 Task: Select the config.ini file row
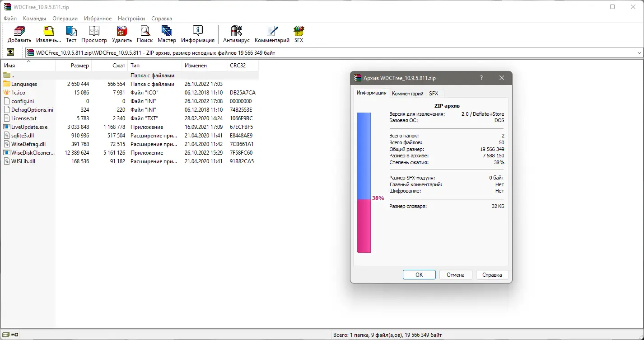(x=130, y=101)
